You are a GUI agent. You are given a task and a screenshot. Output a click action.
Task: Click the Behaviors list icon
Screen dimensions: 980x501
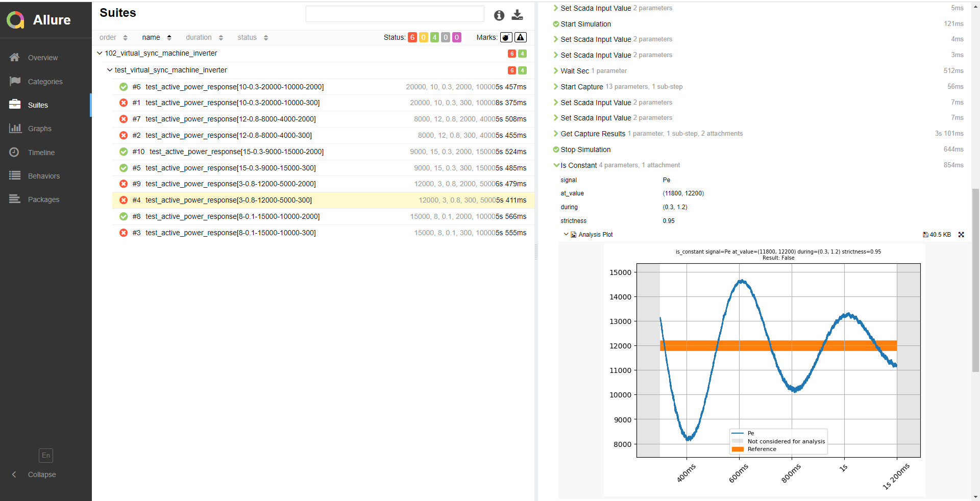coord(15,176)
